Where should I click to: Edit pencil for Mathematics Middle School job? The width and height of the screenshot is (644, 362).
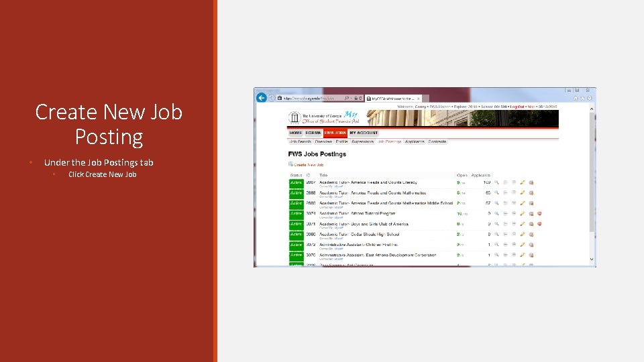pos(523,203)
